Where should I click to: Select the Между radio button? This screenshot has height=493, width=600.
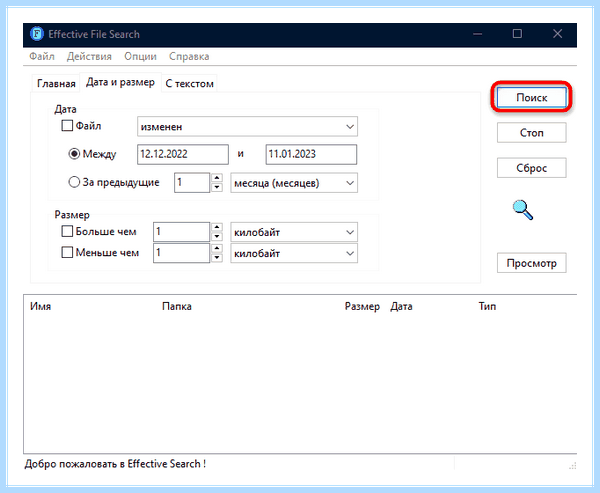(x=74, y=154)
